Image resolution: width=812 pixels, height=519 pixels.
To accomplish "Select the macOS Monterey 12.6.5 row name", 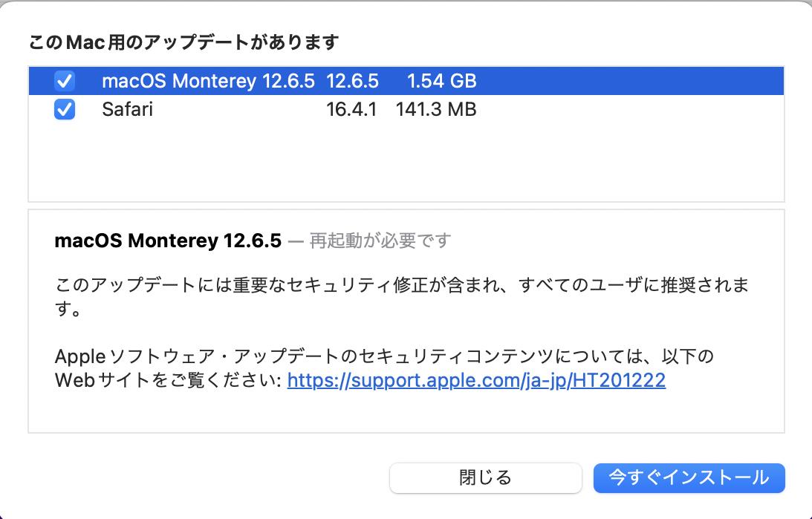I will point(208,81).
